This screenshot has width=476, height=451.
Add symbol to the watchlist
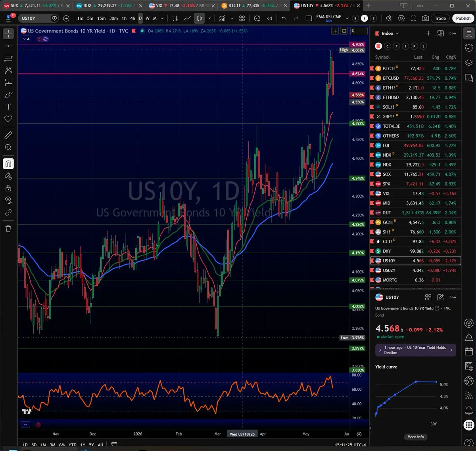pos(428,33)
